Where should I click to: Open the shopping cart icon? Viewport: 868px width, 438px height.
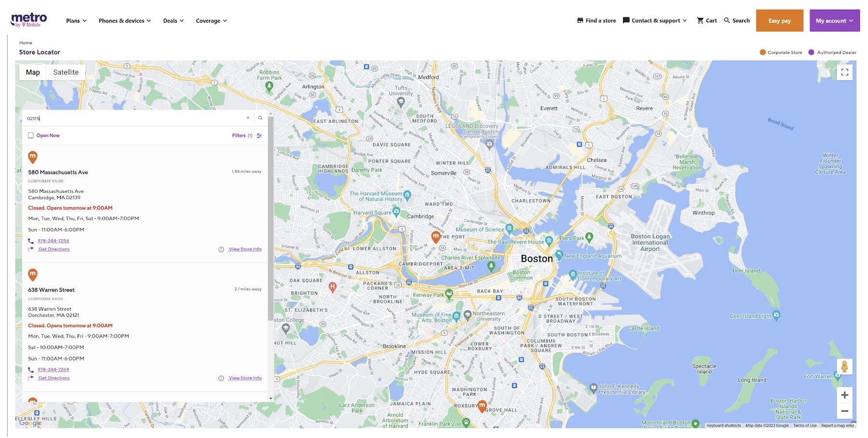pos(700,21)
